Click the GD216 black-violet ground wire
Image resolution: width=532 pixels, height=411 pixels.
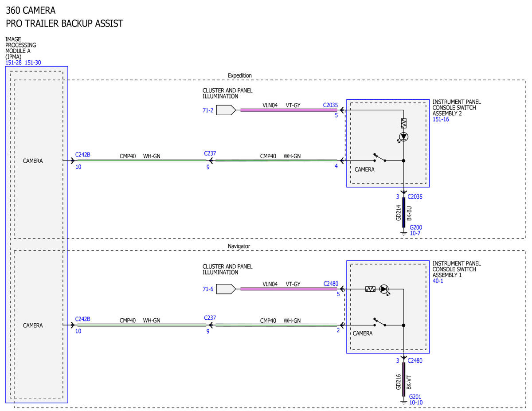point(403,380)
